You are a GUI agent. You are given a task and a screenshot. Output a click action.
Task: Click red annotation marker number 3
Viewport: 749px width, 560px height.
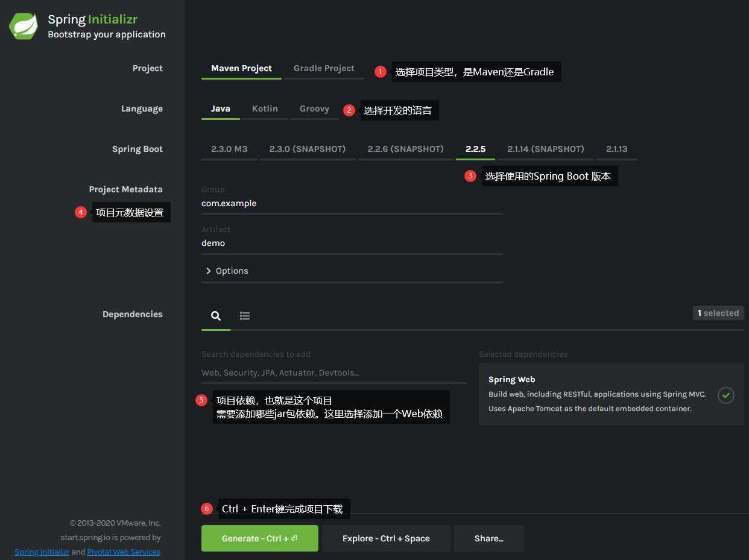(470, 176)
